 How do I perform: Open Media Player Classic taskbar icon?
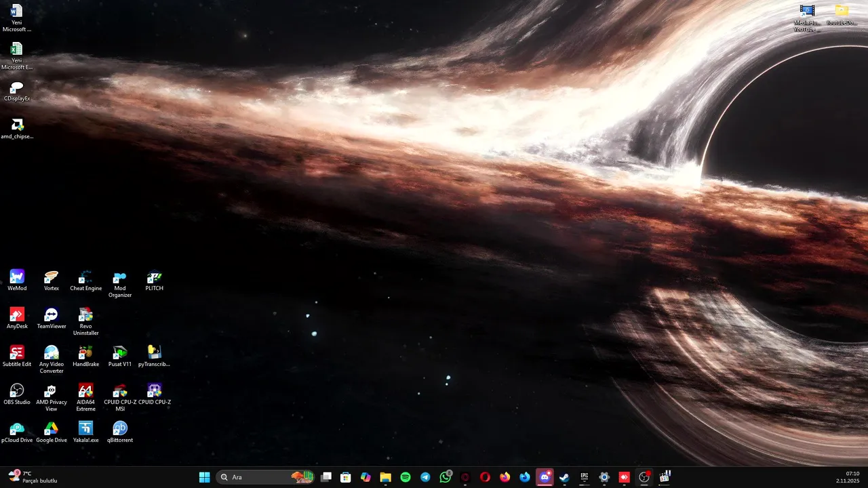click(665, 477)
